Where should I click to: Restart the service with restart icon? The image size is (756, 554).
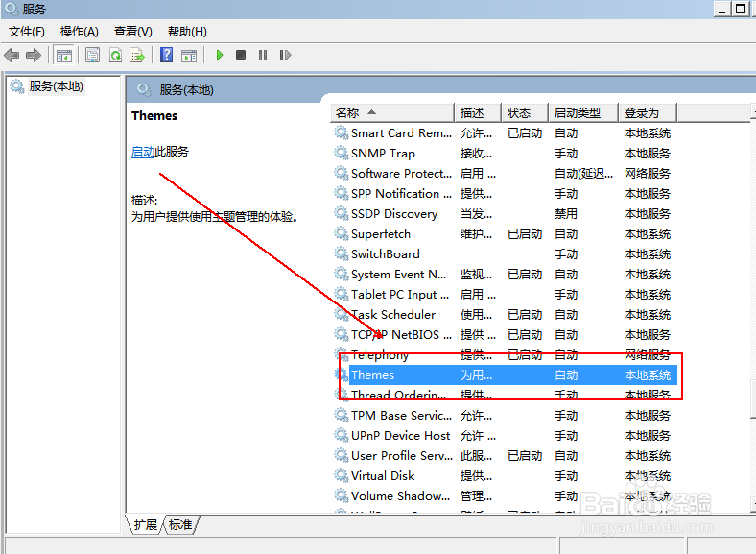tap(285, 55)
